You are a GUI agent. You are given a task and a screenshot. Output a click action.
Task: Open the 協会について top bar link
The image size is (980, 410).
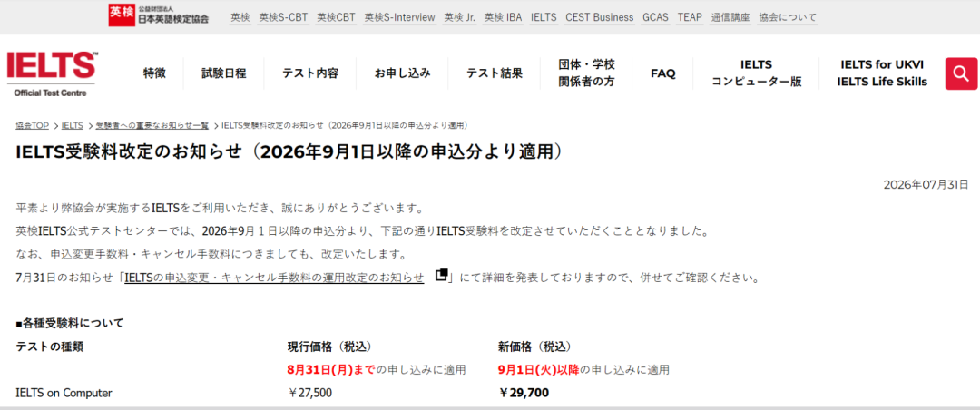pyautogui.click(x=788, y=17)
